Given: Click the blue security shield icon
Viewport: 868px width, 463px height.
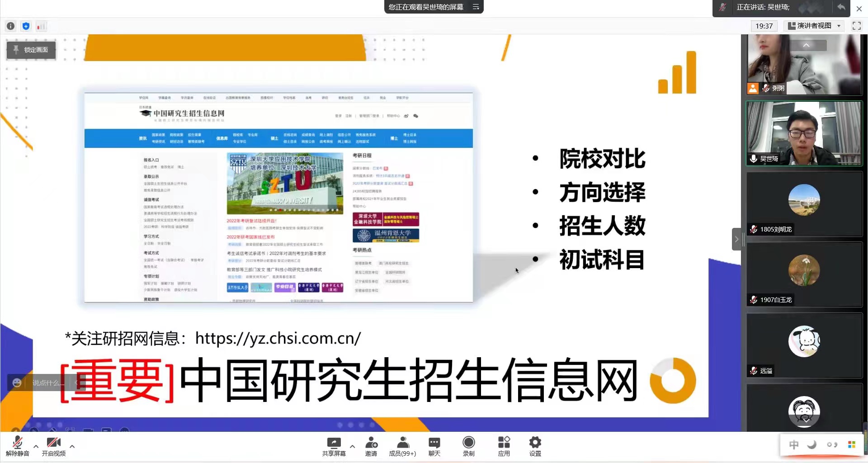Looking at the screenshot, I should point(26,26).
